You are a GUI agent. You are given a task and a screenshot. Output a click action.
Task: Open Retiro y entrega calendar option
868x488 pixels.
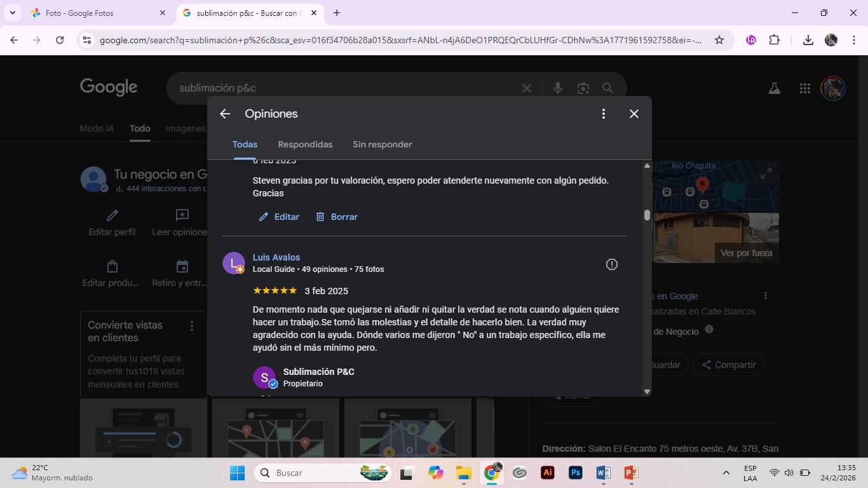pyautogui.click(x=180, y=274)
